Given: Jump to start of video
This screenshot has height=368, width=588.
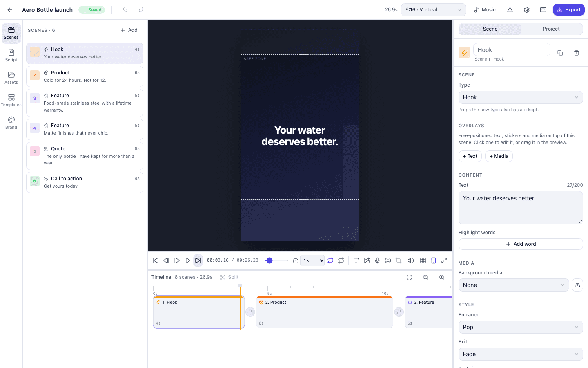Looking at the screenshot, I should point(156,260).
